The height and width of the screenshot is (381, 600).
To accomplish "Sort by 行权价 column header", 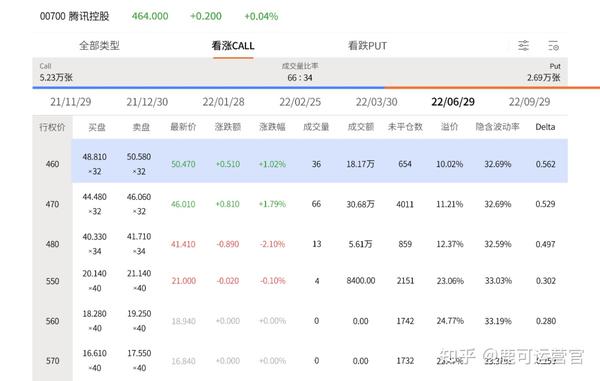I will point(52,127).
